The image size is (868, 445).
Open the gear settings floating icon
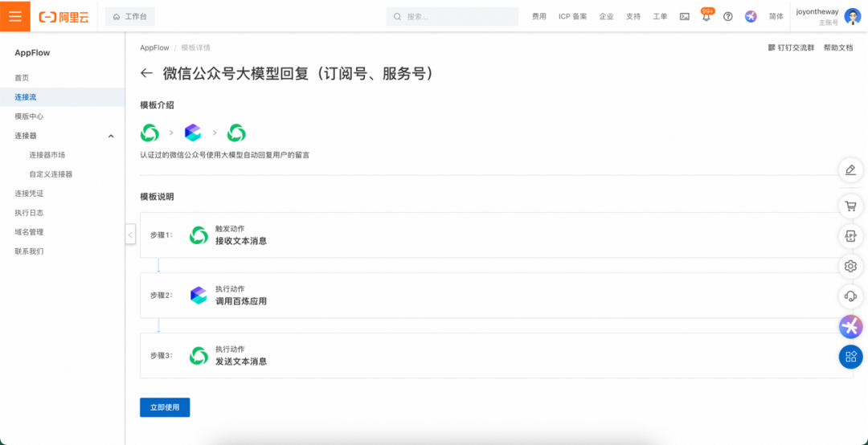[x=851, y=266]
